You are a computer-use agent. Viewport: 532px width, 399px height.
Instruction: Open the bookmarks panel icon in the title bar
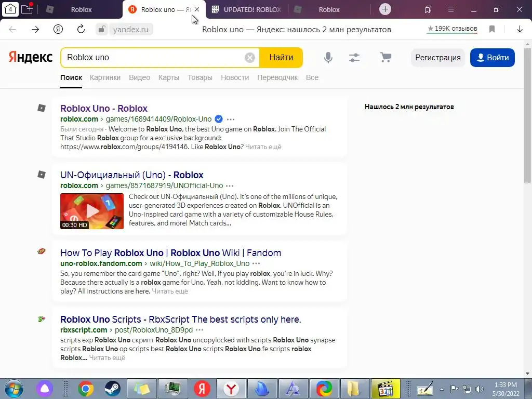pyautogui.click(x=428, y=9)
